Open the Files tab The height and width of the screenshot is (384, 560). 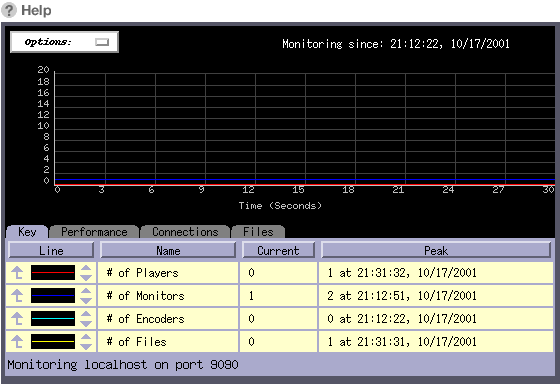(x=258, y=232)
